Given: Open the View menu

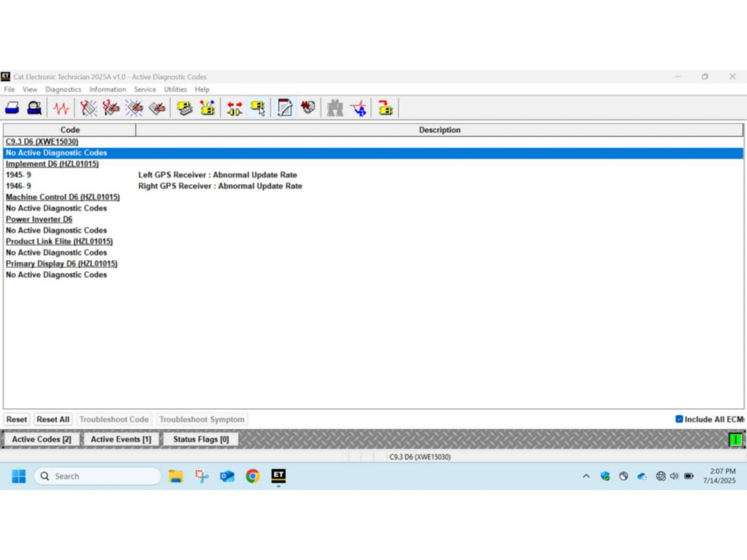Looking at the screenshot, I should (30, 89).
